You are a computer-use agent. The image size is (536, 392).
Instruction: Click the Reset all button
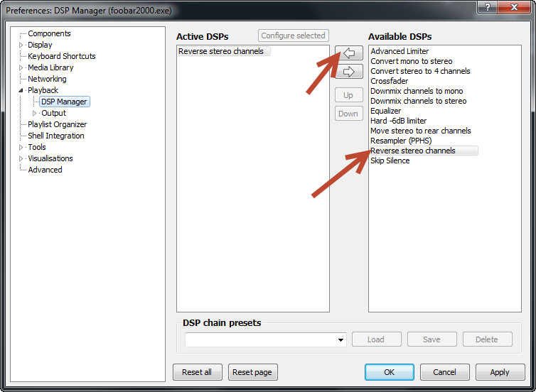[197, 372]
